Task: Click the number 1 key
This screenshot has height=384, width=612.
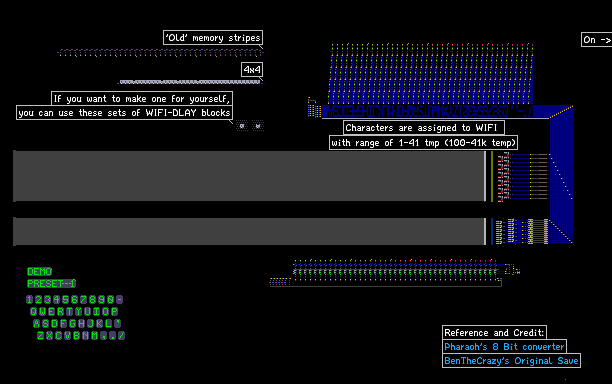Action: pos(29,300)
